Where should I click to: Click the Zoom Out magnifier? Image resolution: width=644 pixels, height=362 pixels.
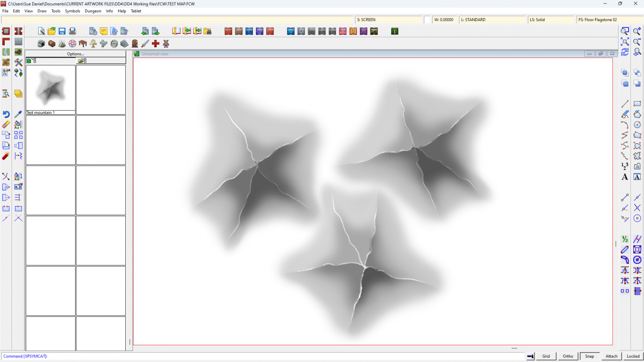(637, 42)
